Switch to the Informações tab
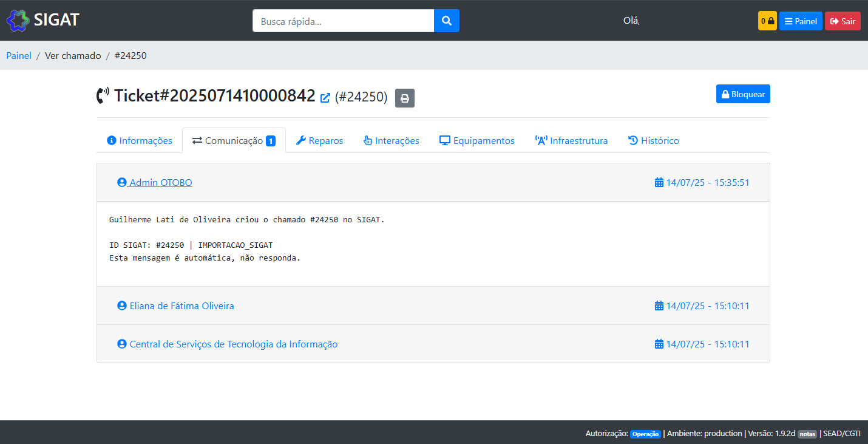The image size is (868, 444). (x=140, y=140)
